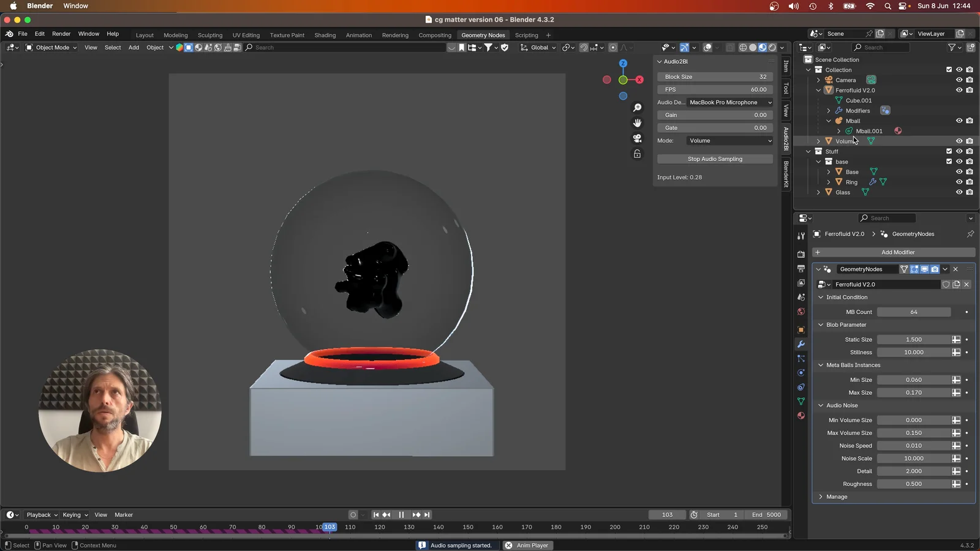Open the Mode dropdown set to Volume
The width and height of the screenshot is (980, 551).
729,140
